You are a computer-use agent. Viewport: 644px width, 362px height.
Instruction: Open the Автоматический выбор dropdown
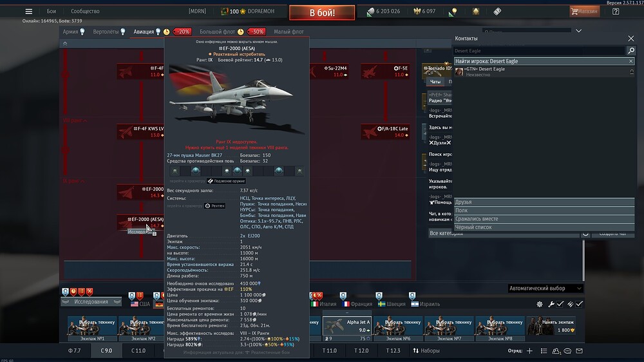545,289
